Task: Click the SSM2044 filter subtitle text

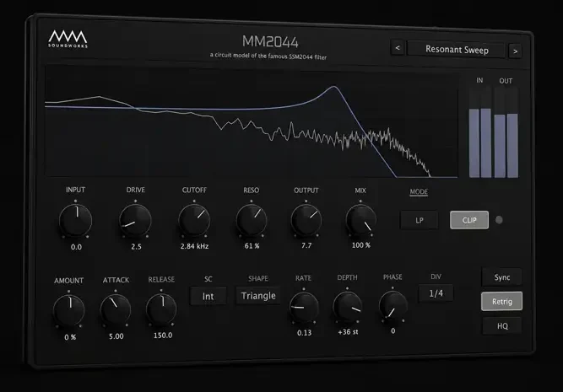Action: (x=268, y=56)
